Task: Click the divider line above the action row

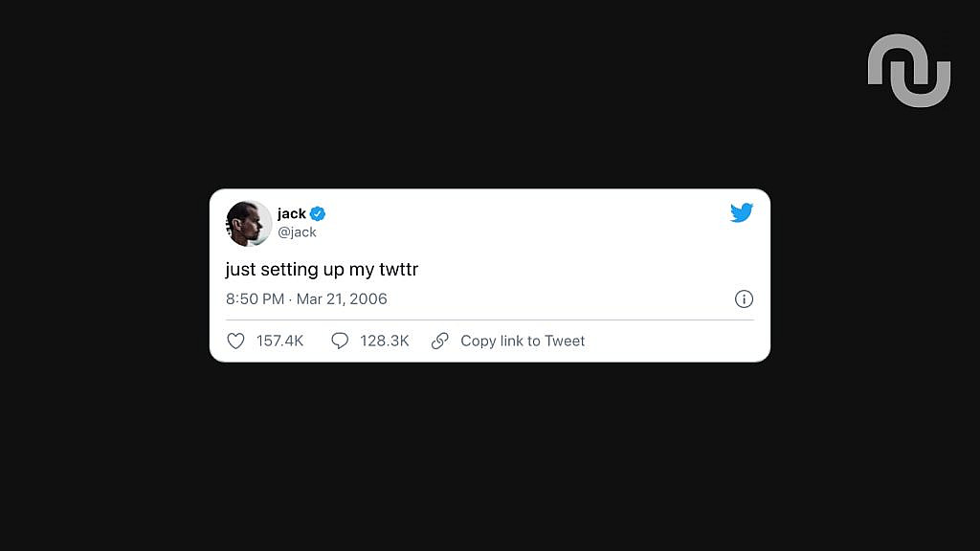Action: coord(490,320)
